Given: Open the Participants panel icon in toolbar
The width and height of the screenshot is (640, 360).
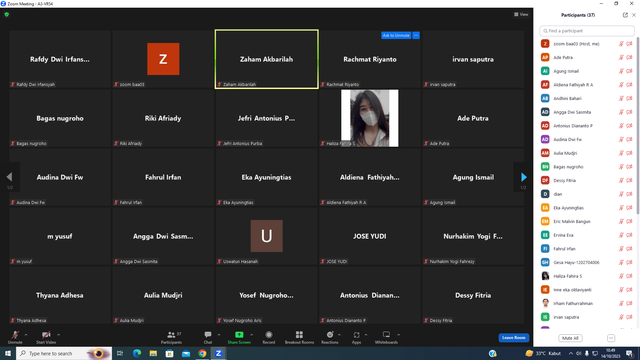Looking at the screenshot, I should pyautogui.click(x=171, y=335).
